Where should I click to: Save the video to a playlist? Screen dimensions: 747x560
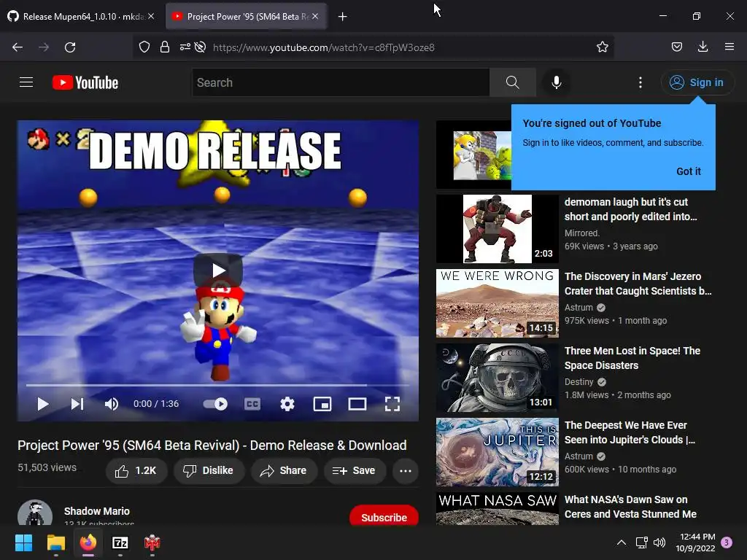coord(355,470)
